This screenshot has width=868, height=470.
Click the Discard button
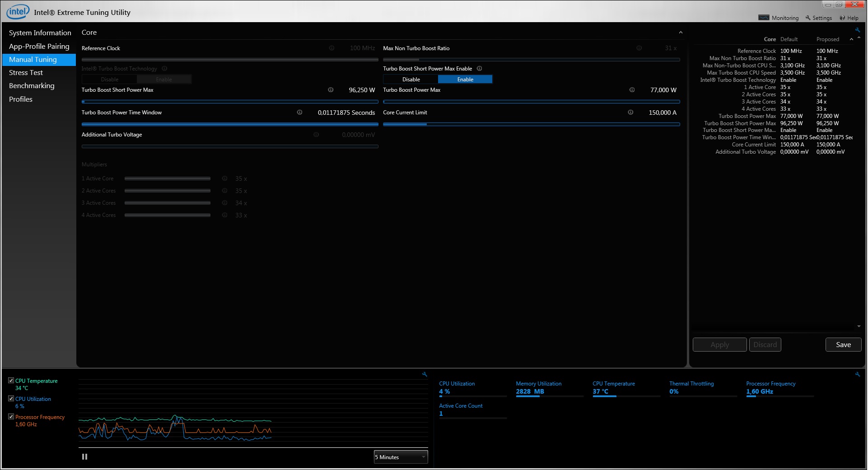tap(765, 345)
